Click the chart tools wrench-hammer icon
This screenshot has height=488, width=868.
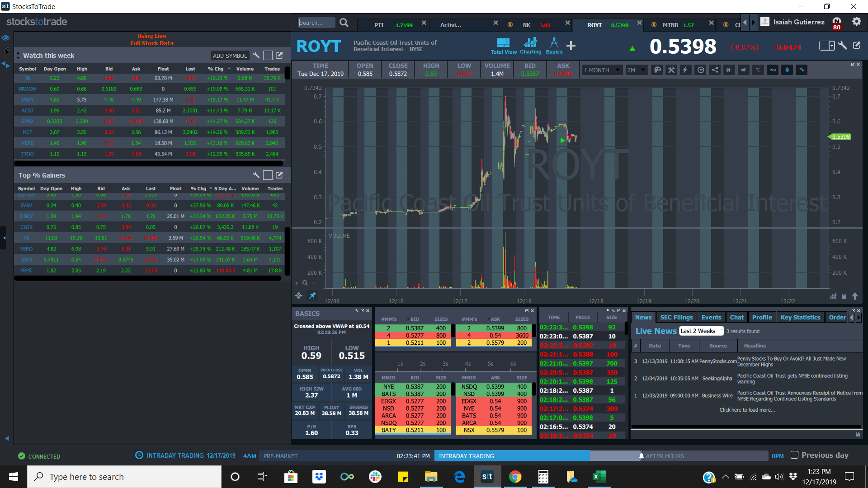pyautogui.click(x=671, y=70)
